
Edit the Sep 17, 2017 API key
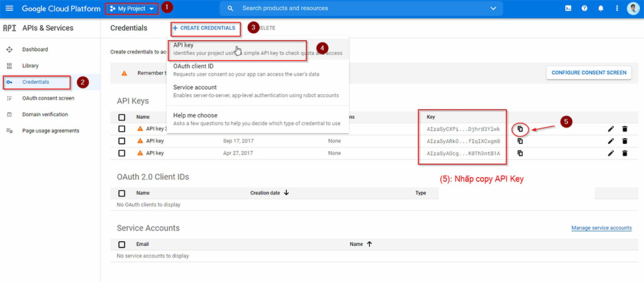coord(611,141)
